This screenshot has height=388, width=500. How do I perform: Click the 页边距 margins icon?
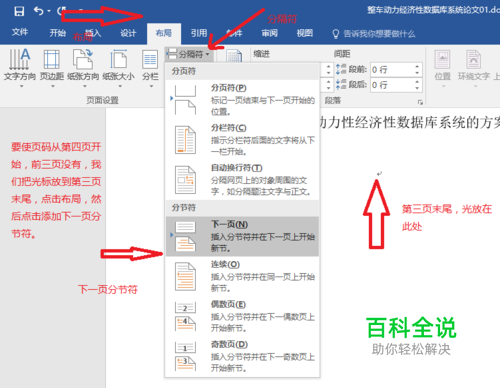point(52,59)
